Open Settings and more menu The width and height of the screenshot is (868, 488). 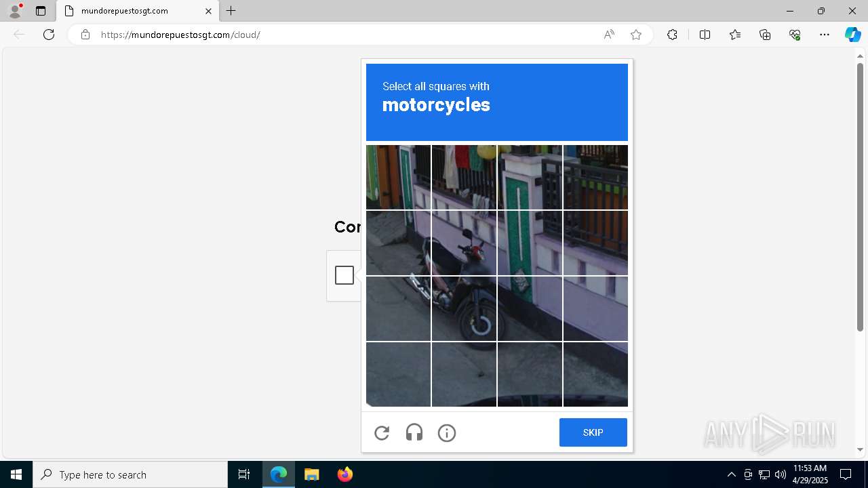[825, 35]
